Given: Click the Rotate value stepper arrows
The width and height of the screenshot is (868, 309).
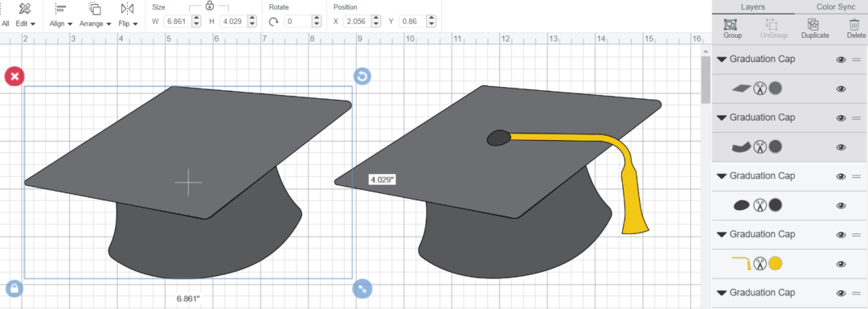Looking at the screenshot, I should tap(317, 22).
